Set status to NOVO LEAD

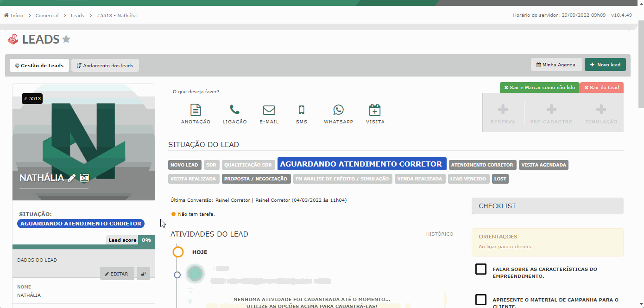pyautogui.click(x=184, y=165)
